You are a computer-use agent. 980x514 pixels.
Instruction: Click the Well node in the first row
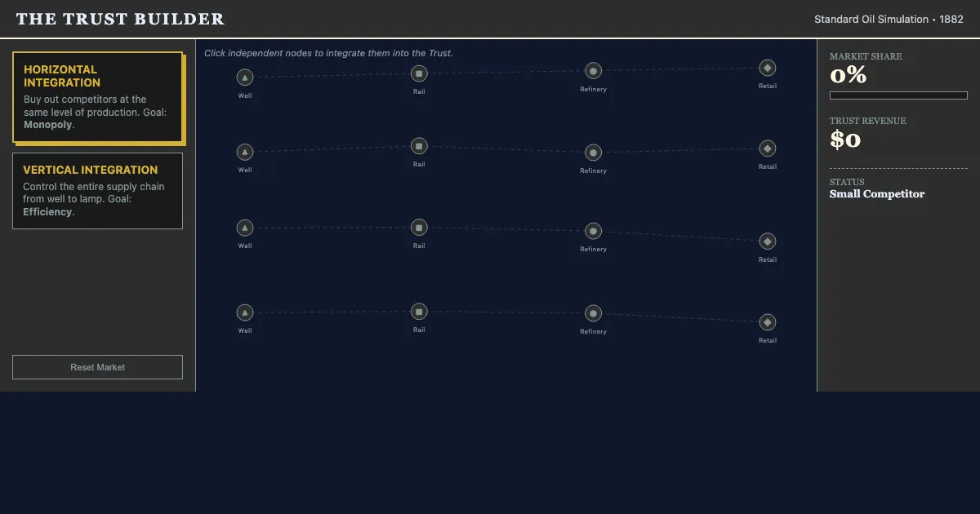[x=245, y=78]
